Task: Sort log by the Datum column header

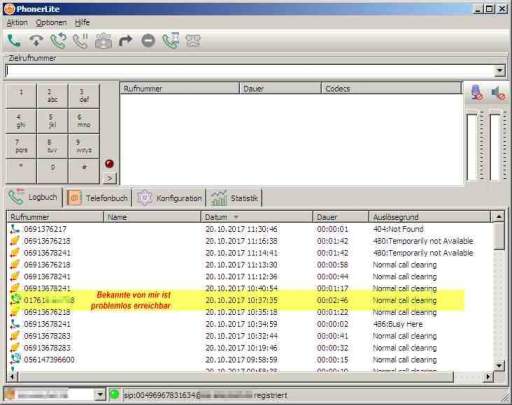Action: 256,217
